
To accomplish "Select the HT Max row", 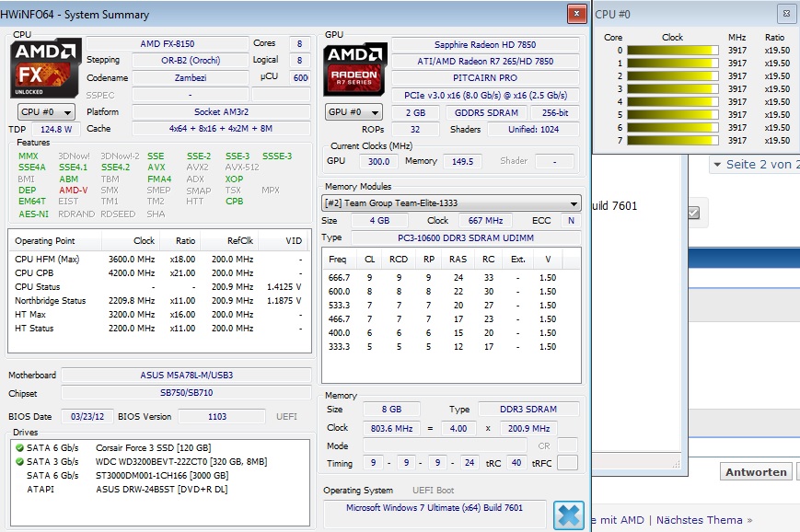I will pyautogui.click(x=159, y=314).
